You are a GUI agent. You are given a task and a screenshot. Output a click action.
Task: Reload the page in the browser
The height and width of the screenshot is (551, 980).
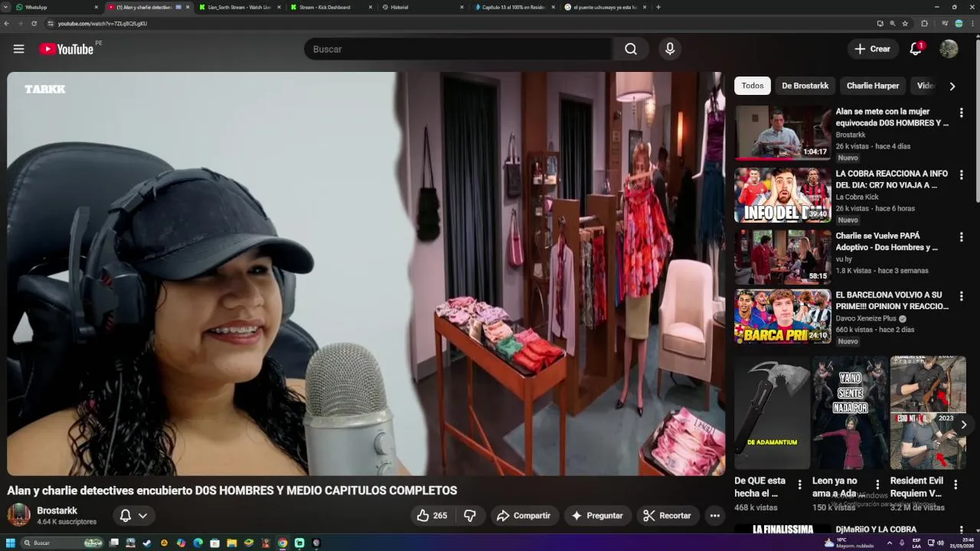34,24
